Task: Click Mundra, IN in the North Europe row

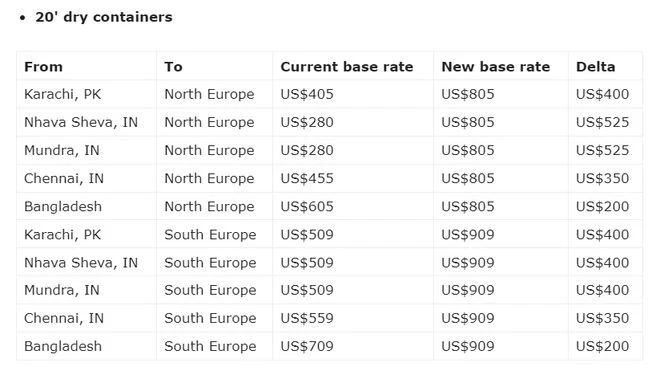Action: pos(61,150)
